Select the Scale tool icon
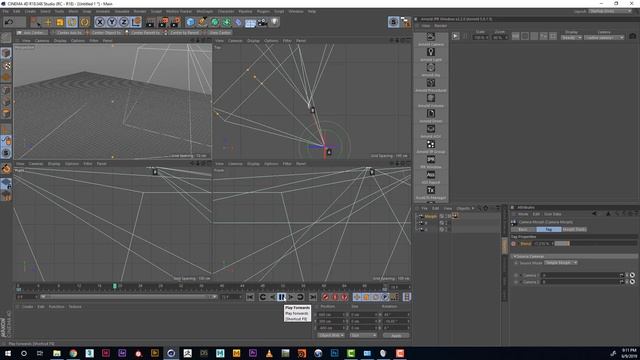Viewport: 640px width, 360px height. (x=60, y=22)
